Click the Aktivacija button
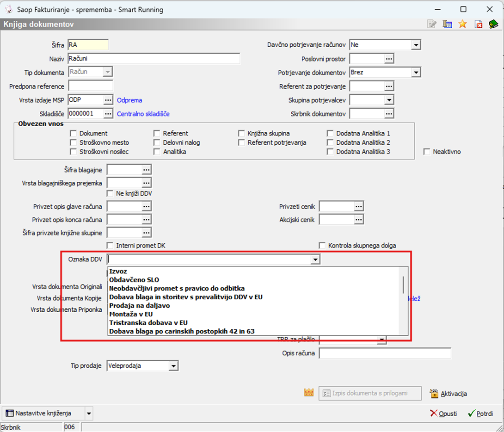Image resolution: width=504 pixels, height=432 pixels. 449,394
